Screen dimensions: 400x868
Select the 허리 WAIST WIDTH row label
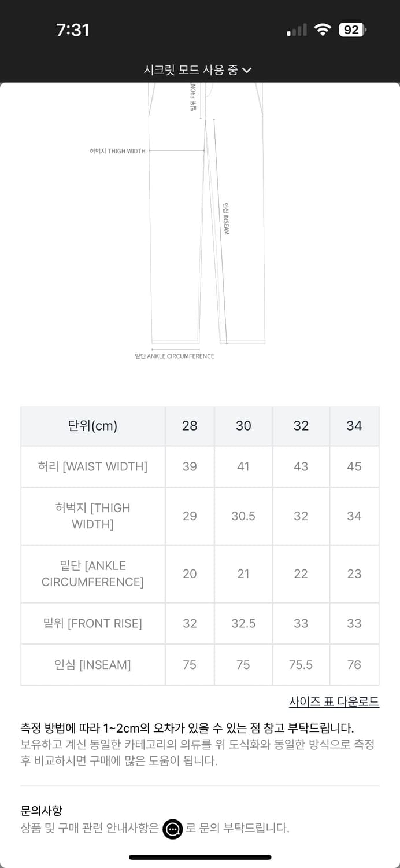click(x=92, y=466)
